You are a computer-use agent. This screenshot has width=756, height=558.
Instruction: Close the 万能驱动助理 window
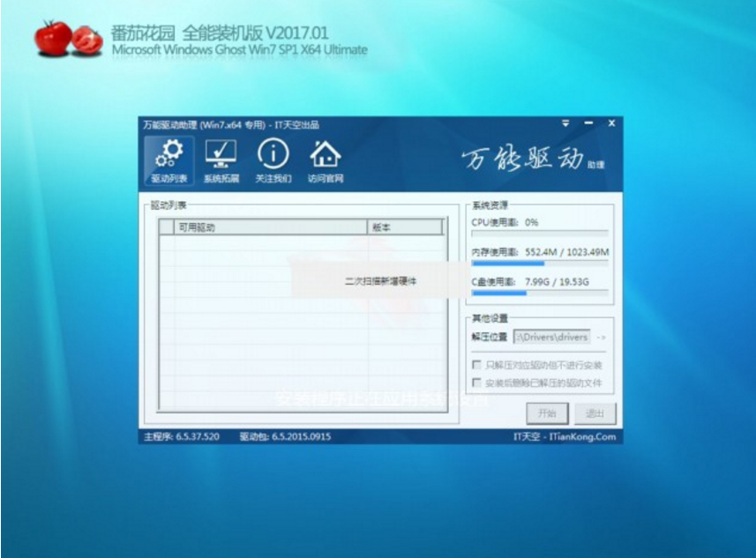click(x=611, y=123)
